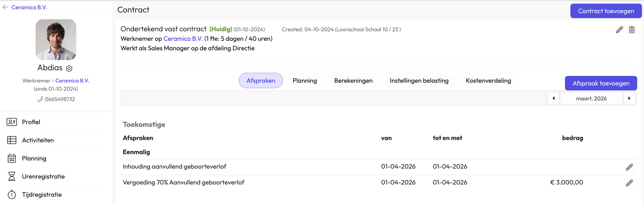
Task: Open Profiel from the sidebar
Action: pyautogui.click(x=31, y=122)
